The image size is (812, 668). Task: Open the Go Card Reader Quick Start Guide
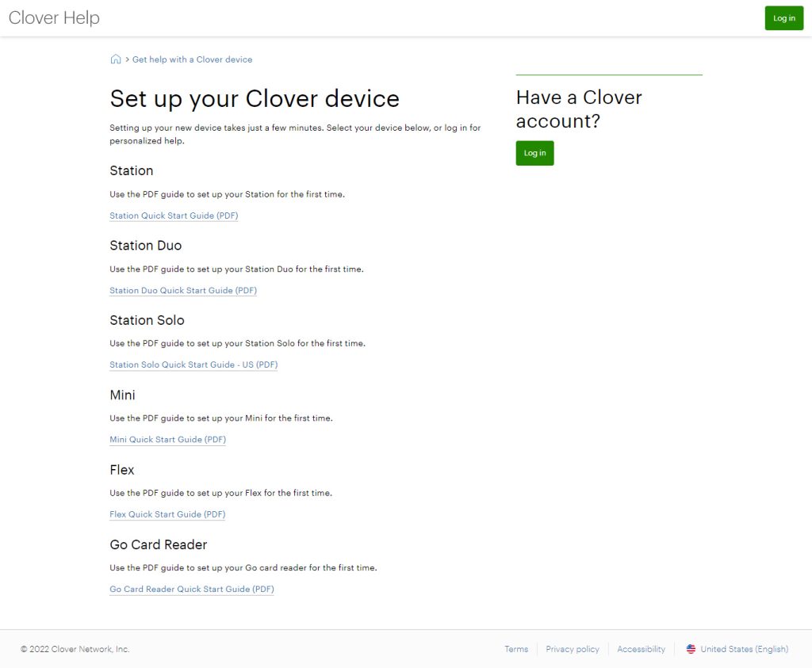192,589
